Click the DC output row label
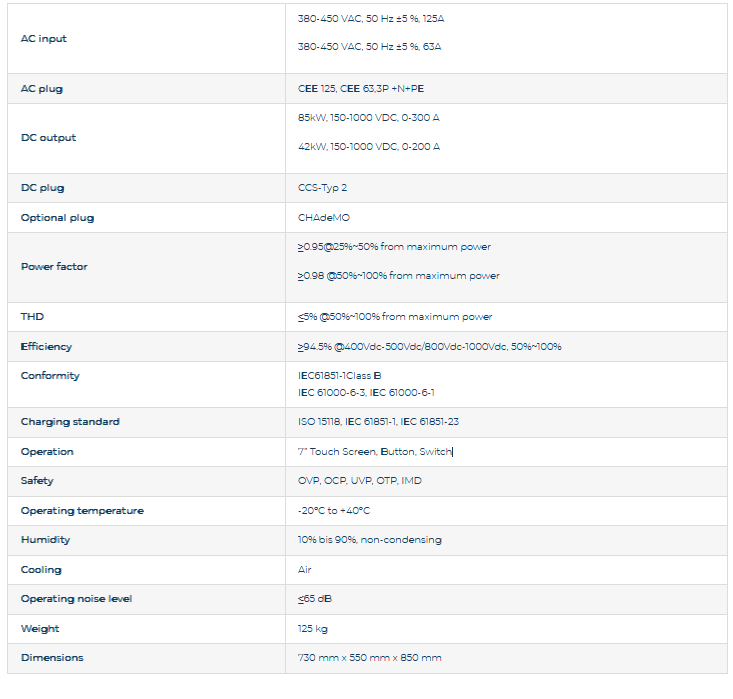This screenshot has width=733, height=699. 48,138
